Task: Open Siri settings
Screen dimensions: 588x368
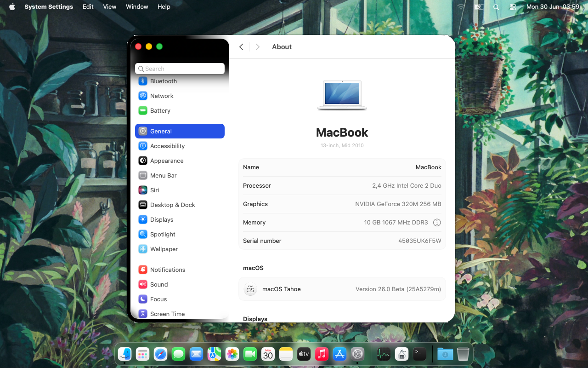Action: (180, 190)
